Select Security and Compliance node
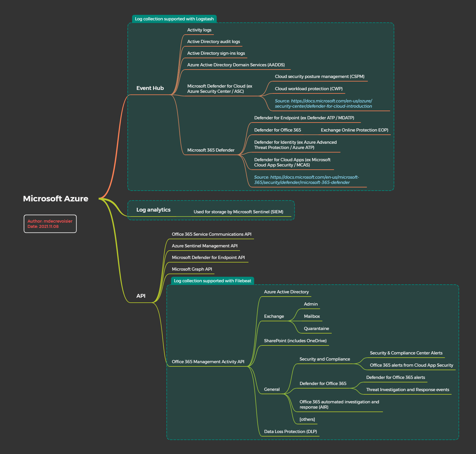The image size is (476, 454). [325, 359]
